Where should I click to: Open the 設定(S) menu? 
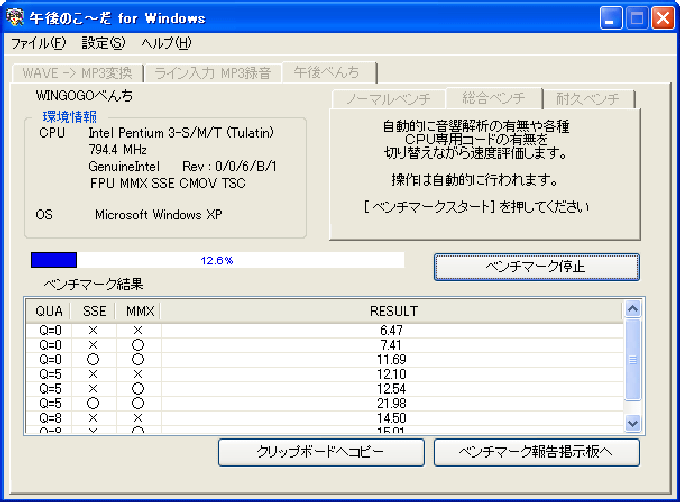[103, 43]
